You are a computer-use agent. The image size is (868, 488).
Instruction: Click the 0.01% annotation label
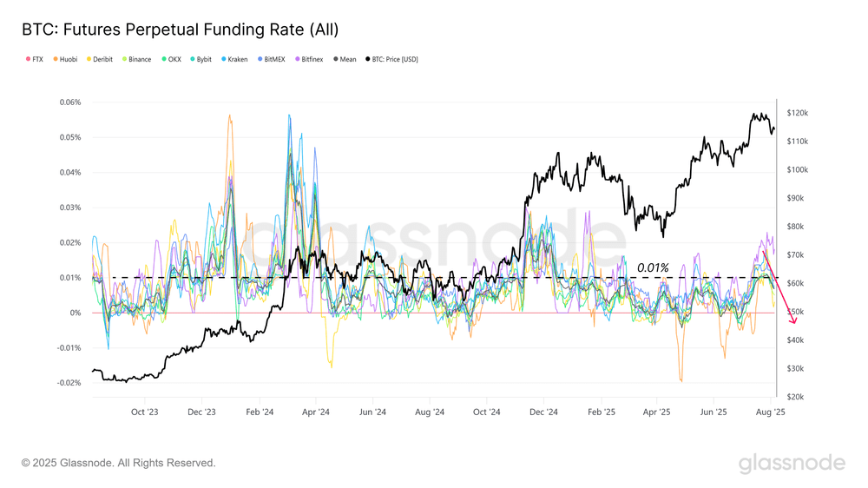point(653,268)
